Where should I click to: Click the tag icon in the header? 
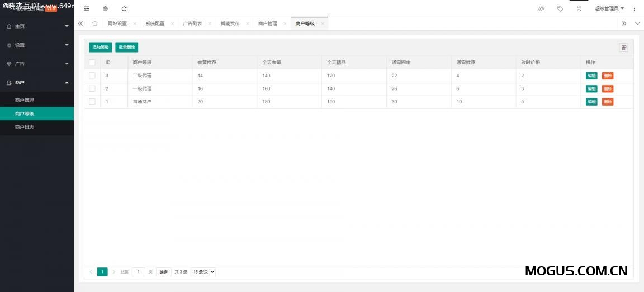tap(560, 8)
